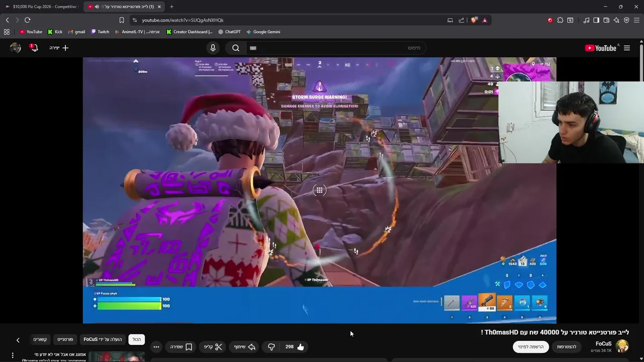Click the red extension icon in toolbar
The width and height of the screenshot is (644, 362).
pos(550,20)
